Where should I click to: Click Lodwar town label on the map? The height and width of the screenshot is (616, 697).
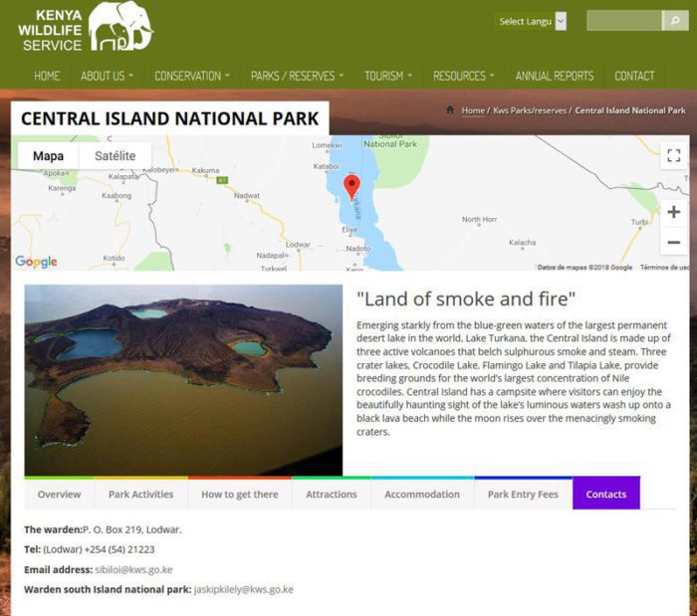[298, 244]
